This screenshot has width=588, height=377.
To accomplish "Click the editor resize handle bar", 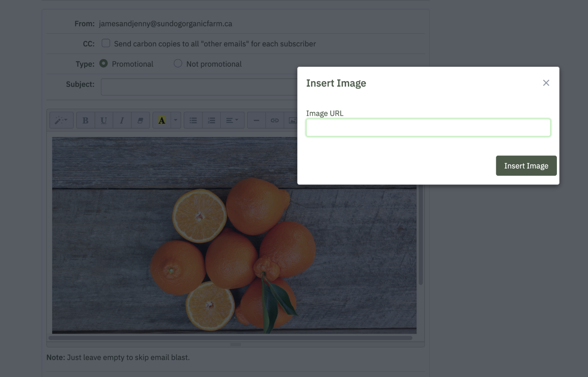I will point(235,344).
